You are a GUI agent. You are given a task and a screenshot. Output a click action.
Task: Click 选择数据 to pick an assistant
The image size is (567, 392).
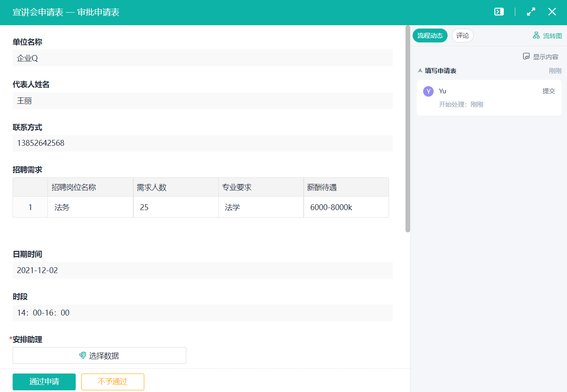(99, 355)
